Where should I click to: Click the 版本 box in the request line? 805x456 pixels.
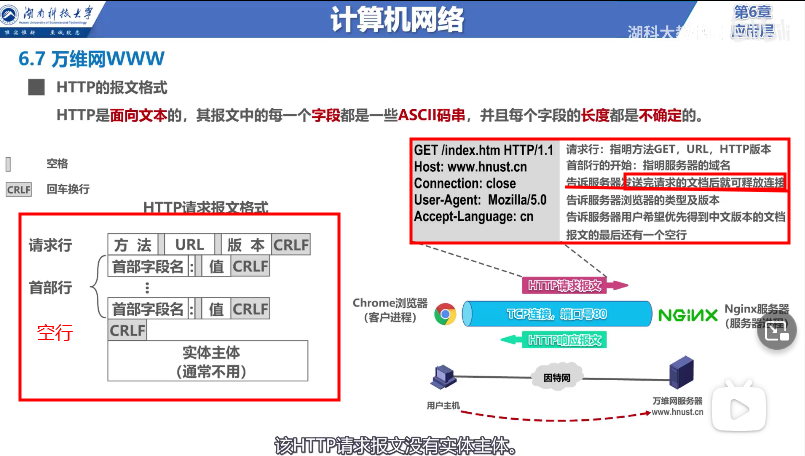click(246, 244)
